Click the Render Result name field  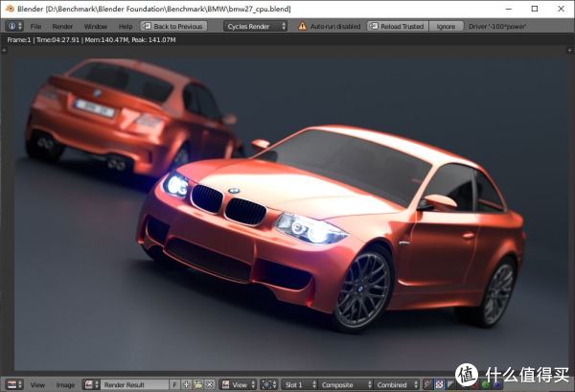(x=134, y=384)
